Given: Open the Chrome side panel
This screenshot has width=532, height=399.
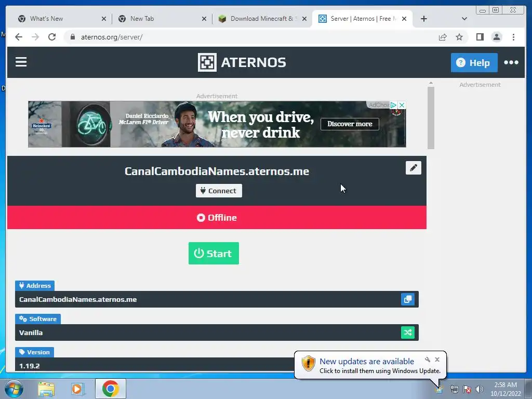Looking at the screenshot, I should click(x=480, y=37).
